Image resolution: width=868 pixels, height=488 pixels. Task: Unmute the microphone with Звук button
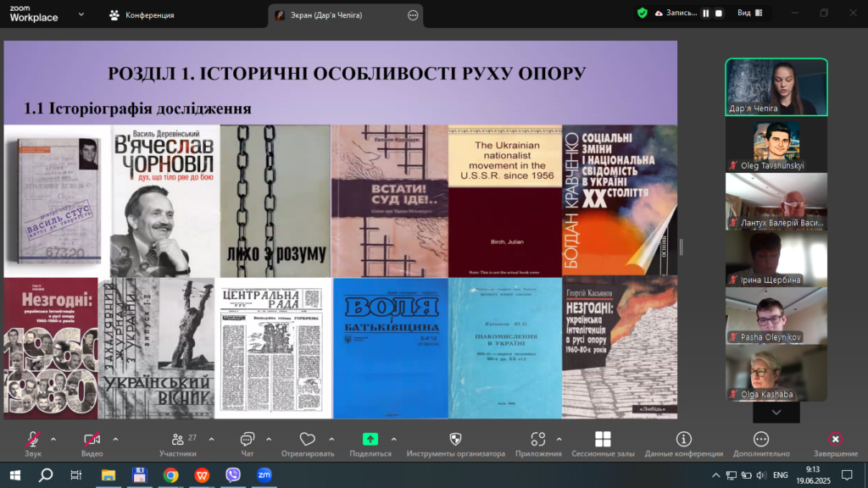(33, 444)
